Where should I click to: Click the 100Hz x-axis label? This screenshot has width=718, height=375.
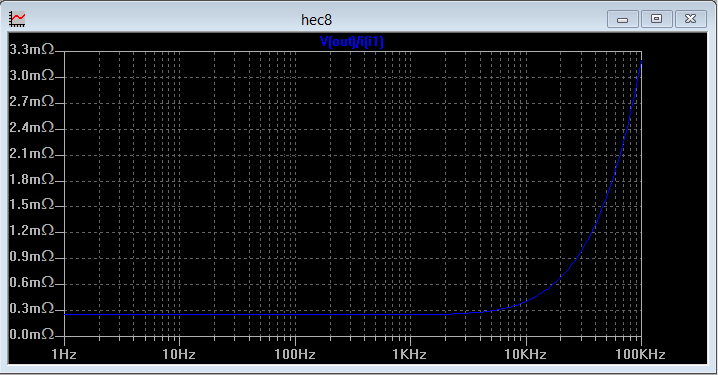tap(295, 354)
